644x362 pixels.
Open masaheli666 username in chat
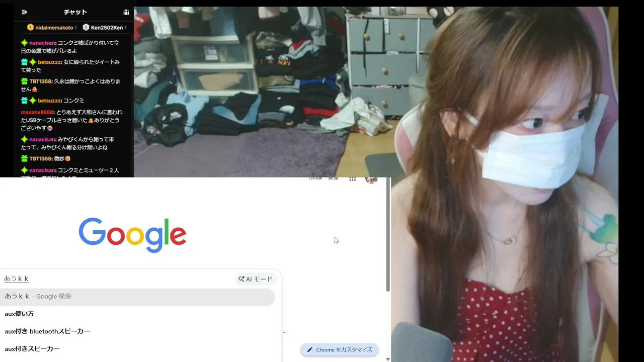(x=37, y=112)
